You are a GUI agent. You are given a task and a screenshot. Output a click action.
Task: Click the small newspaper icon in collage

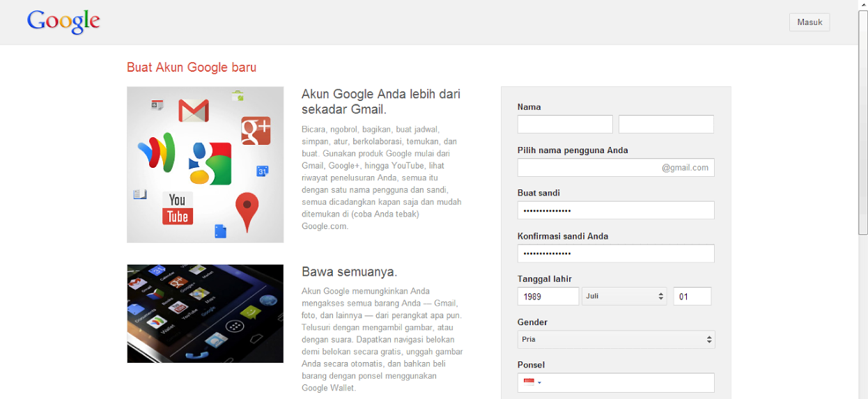[140, 194]
